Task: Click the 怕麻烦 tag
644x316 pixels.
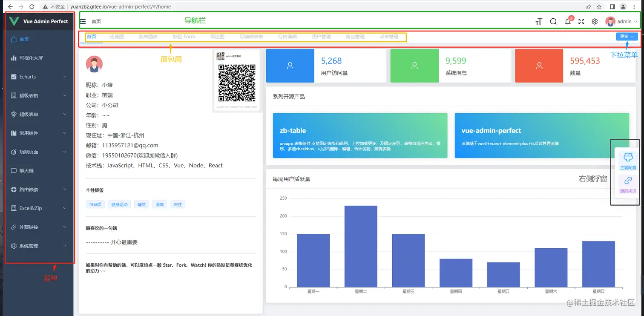Action: [95, 204]
